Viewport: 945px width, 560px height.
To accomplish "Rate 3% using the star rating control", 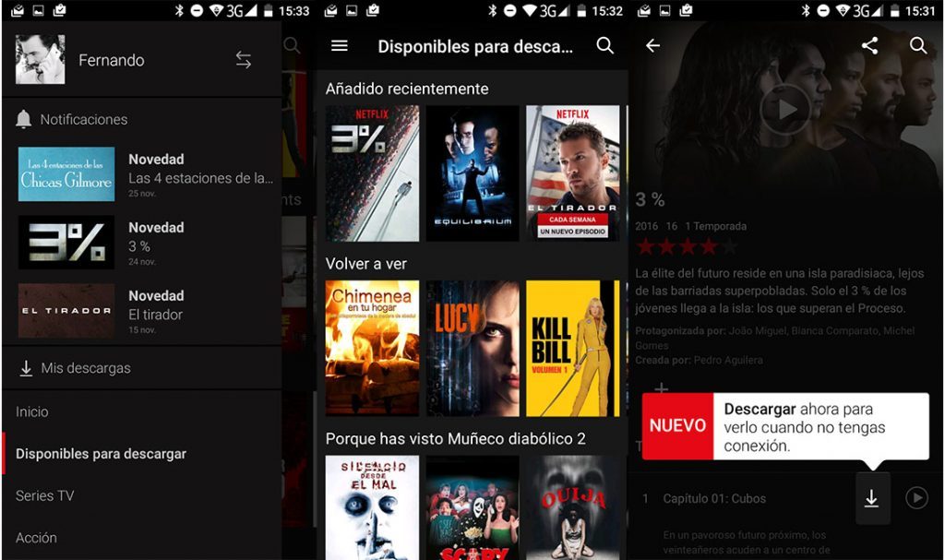I will pos(688,247).
